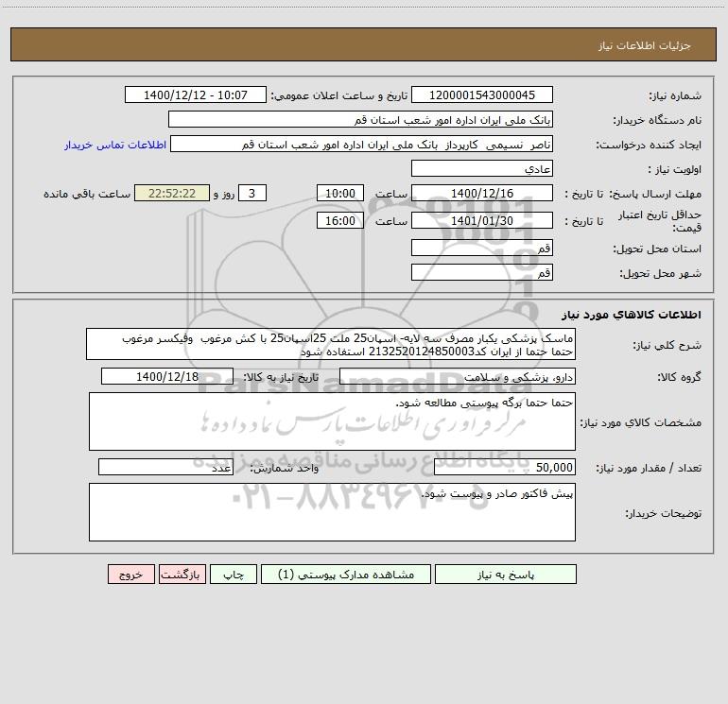Click the goods group field دارو، پزشکی و سلامت

point(458,376)
